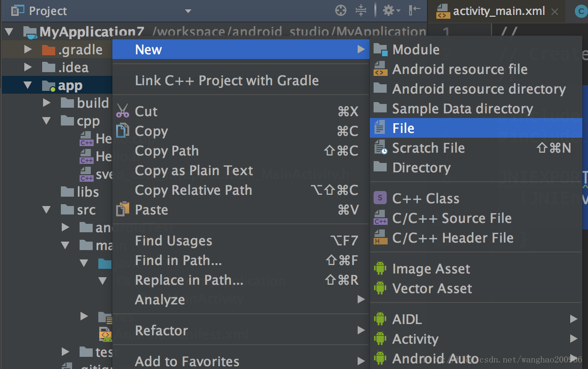Click the C++ Class icon
This screenshot has height=369, width=588.
click(x=380, y=198)
